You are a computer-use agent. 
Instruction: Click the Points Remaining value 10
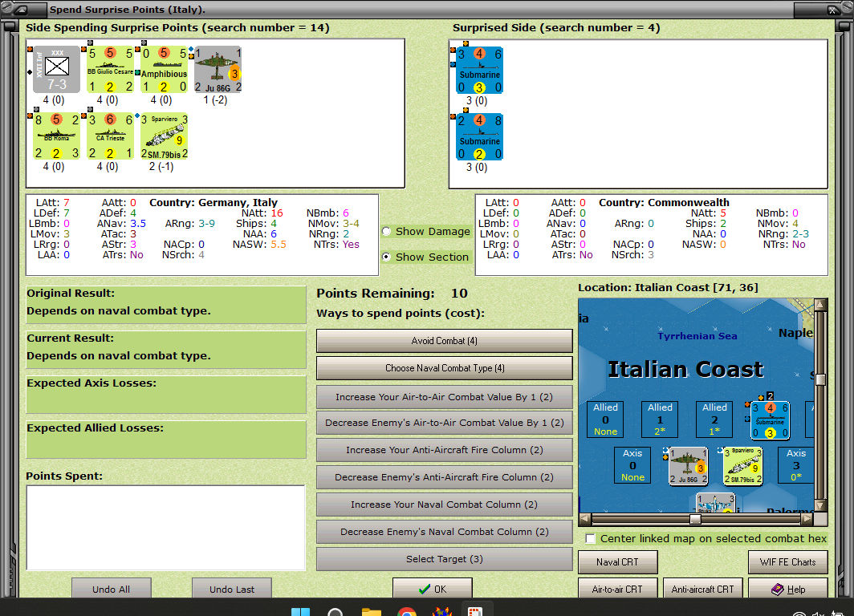coord(459,294)
